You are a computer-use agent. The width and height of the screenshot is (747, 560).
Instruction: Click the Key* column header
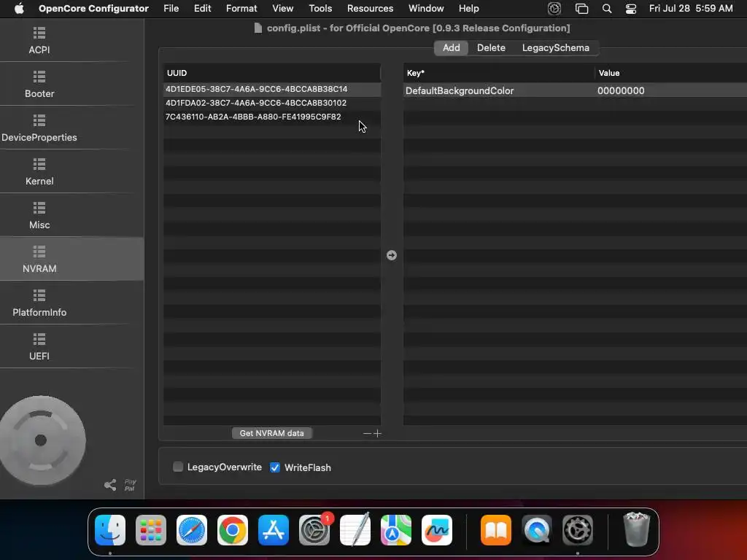tap(499, 73)
